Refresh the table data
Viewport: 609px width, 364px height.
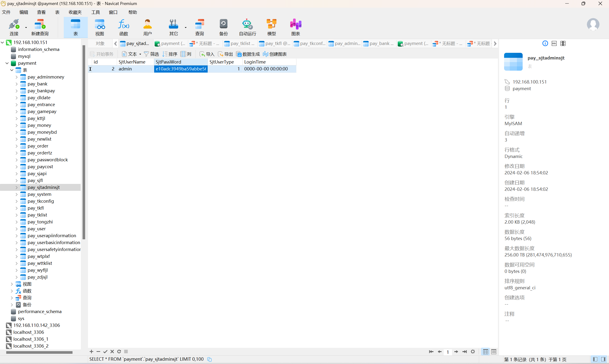[x=119, y=351]
